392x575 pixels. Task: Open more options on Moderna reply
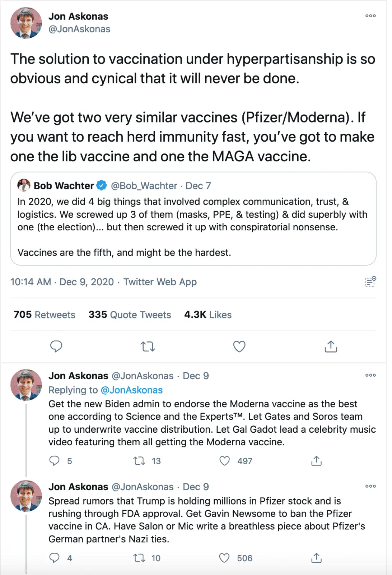[370, 375]
